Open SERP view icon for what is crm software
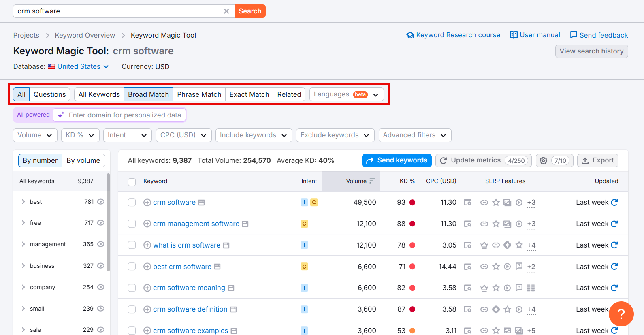Viewport: 644px width, 335px height. tap(226, 245)
